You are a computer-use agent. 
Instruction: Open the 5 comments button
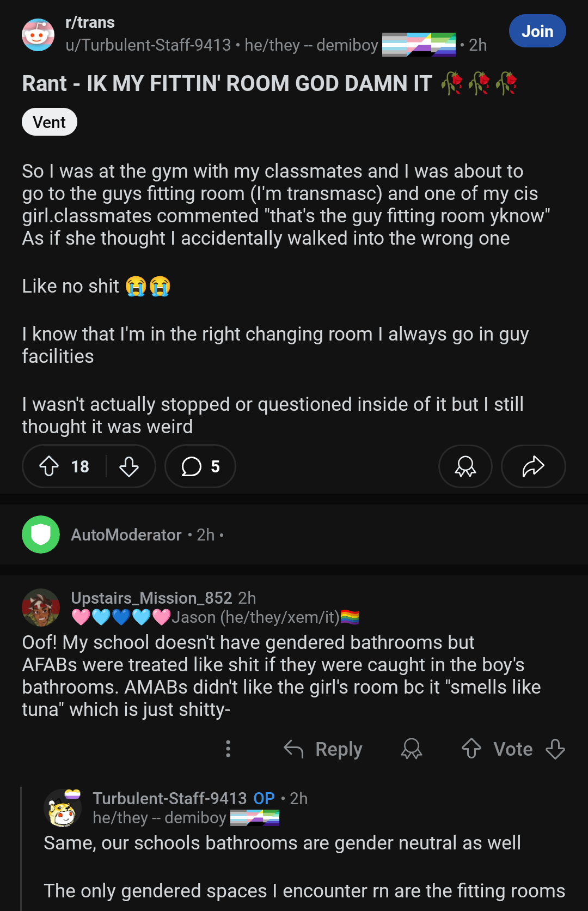[x=200, y=466]
